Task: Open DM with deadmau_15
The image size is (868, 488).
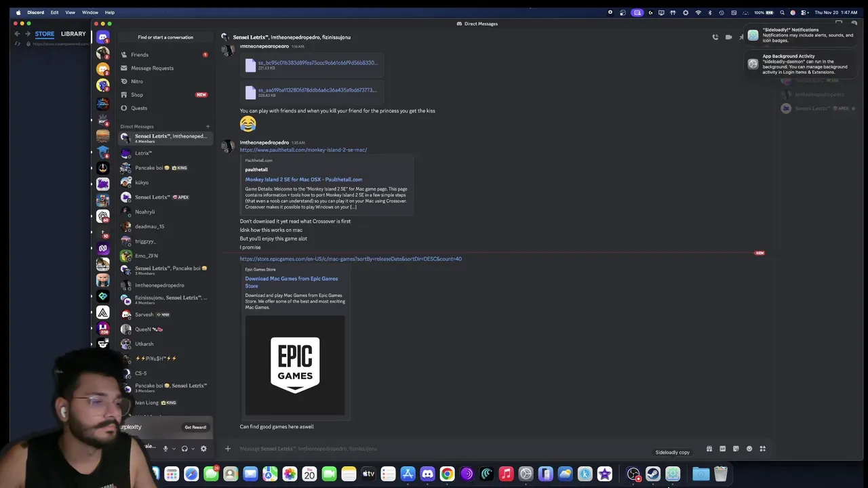Action: click(x=165, y=226)
